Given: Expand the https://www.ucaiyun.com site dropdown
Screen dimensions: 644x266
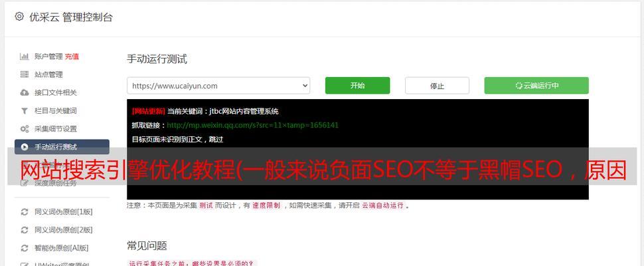Looking at the screenshot, I should coord(218,86).
